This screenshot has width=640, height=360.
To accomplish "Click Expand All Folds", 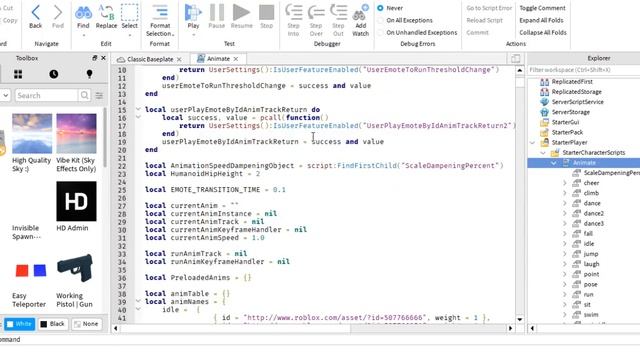I will 541,20.
